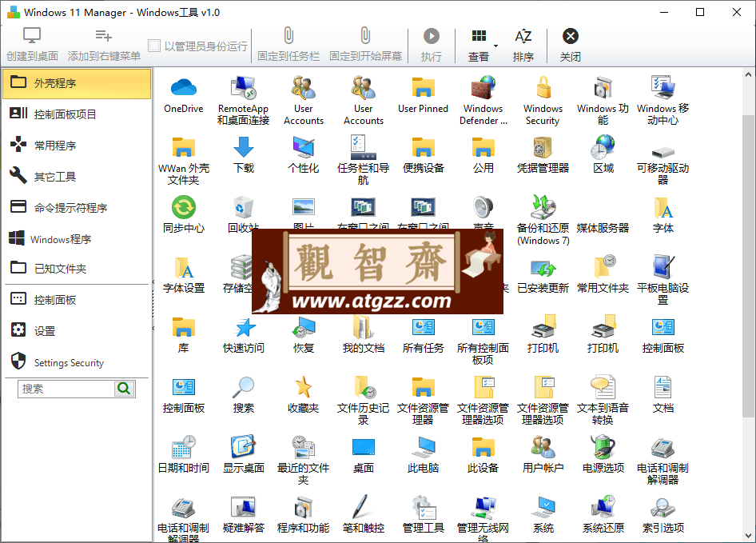Select the 电源选项 battery icon

[x=603, y=446]
